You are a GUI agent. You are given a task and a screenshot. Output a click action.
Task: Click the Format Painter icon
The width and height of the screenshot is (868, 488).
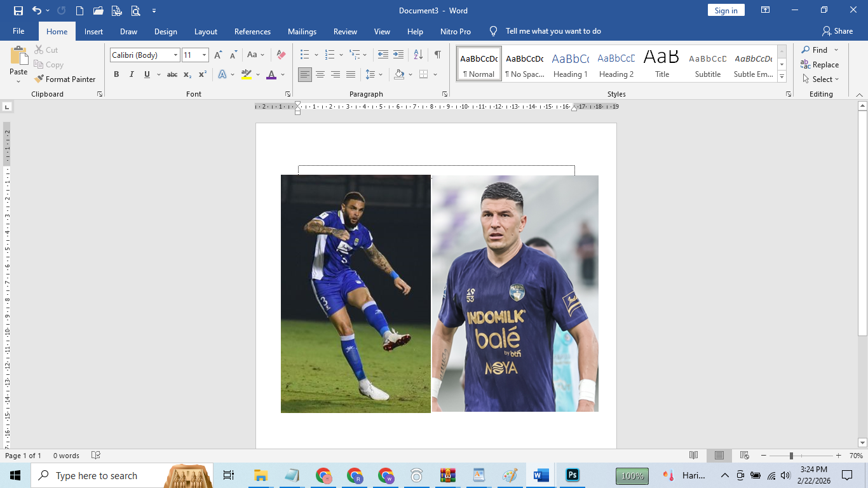click(39, 79)
